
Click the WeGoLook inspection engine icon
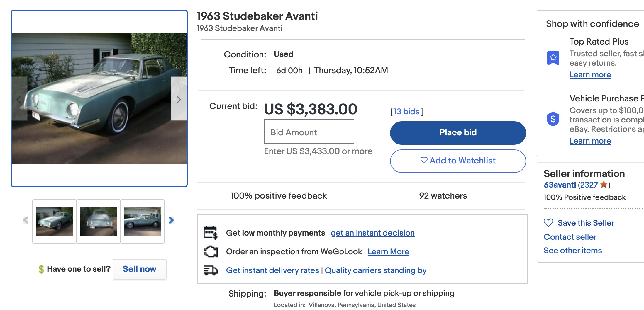(x=210, y=251)
